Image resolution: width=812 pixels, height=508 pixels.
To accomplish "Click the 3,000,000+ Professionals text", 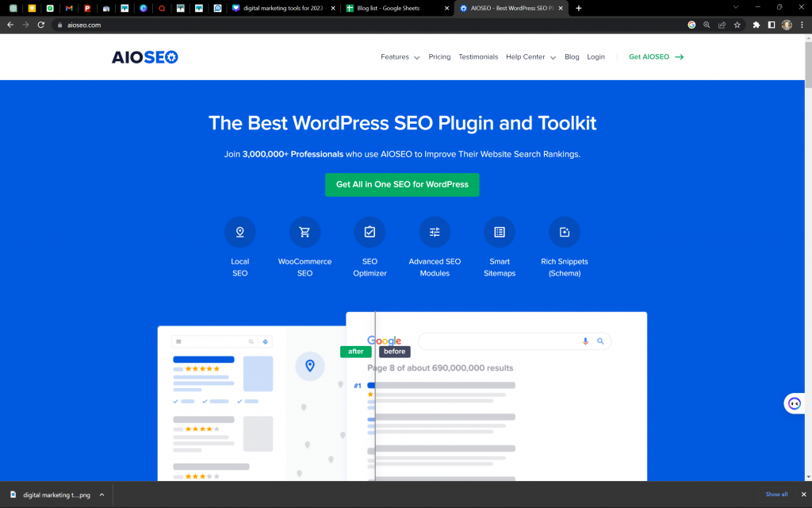I will point(293,155).
